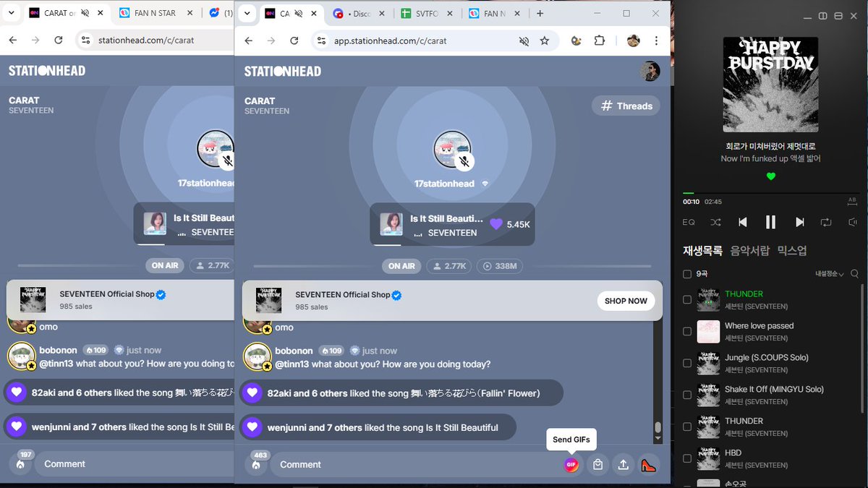The height and width of the screenshot is (488, 868).
Task: Click the chat scrollbar in front window
Action: coord(658,427)
